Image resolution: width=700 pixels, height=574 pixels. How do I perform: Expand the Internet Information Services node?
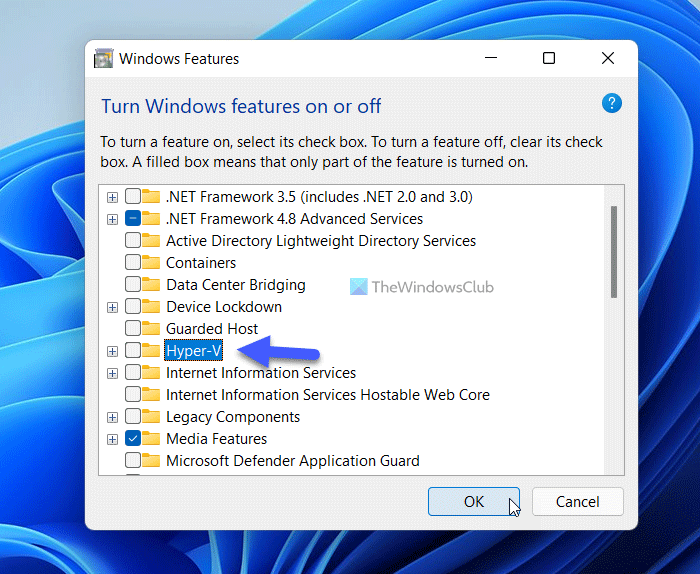point(112,373)
